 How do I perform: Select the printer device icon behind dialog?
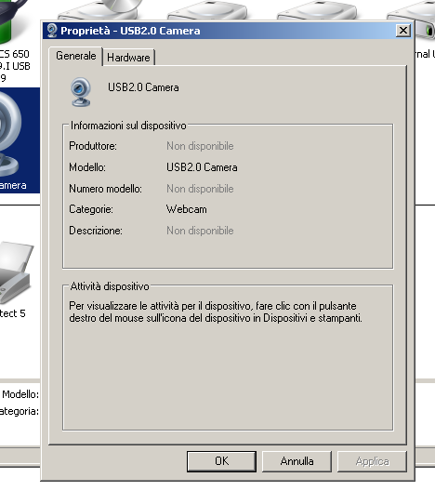(16, 272)
